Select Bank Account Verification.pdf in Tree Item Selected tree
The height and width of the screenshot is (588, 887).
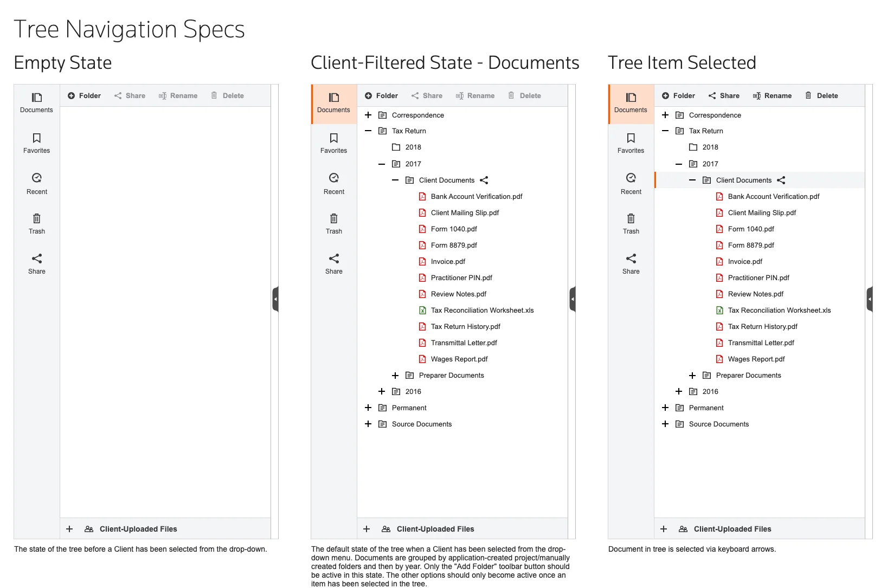pyautogui.click(x=774, y=196)
